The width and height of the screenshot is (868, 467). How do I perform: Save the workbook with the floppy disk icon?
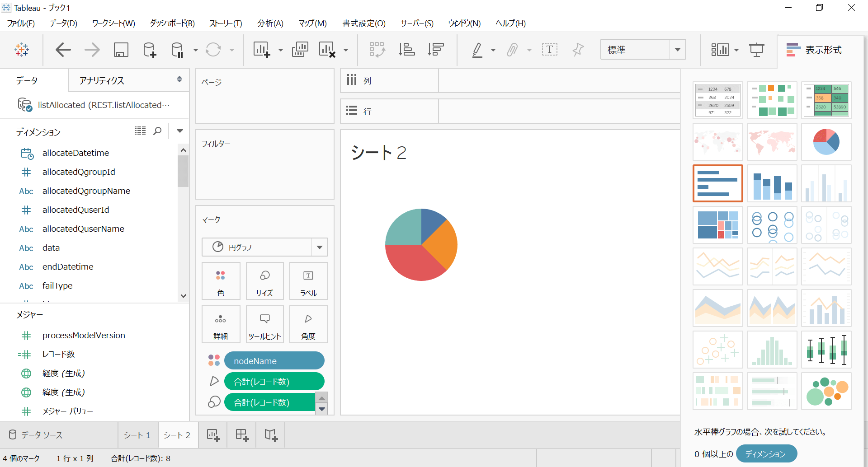click(121, 50)
